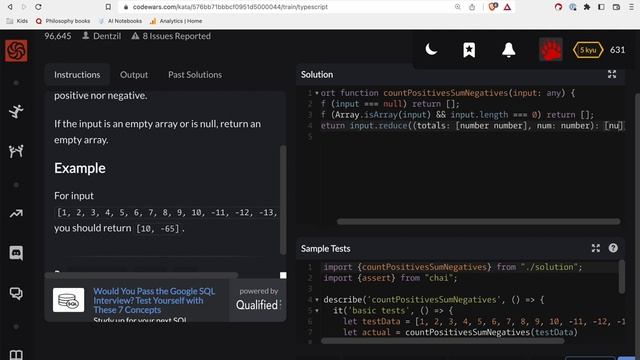The image size is (640, 360).
Task: Open the Philosophy books bookmark
Action: [63, 21]
